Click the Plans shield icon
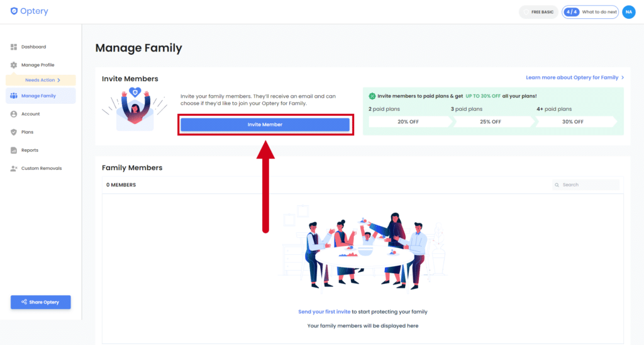This screenshot has width=644, height=345. point(14,132)
